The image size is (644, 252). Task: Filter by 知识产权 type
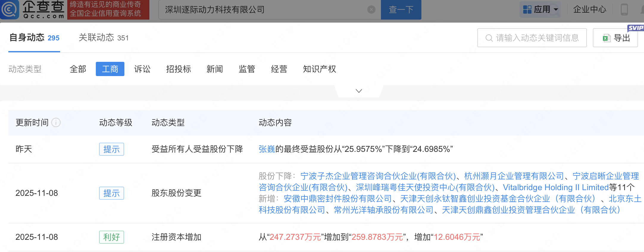[319, 69]
